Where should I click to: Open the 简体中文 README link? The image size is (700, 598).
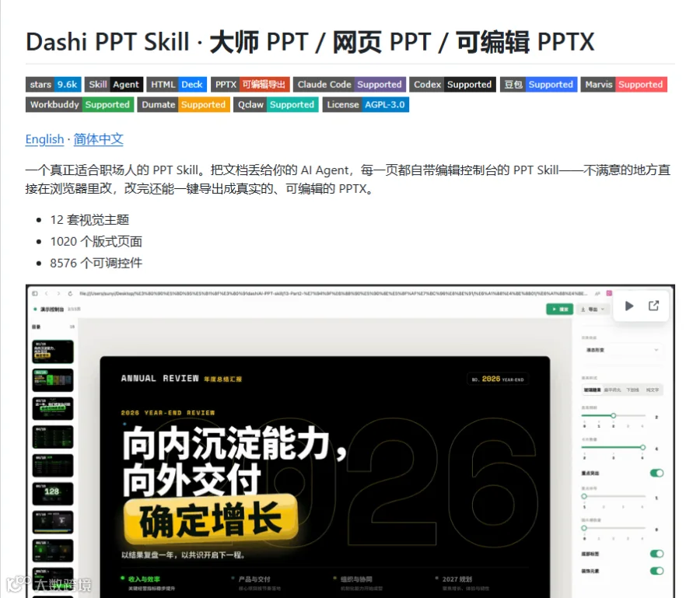[x=98, y=139]
